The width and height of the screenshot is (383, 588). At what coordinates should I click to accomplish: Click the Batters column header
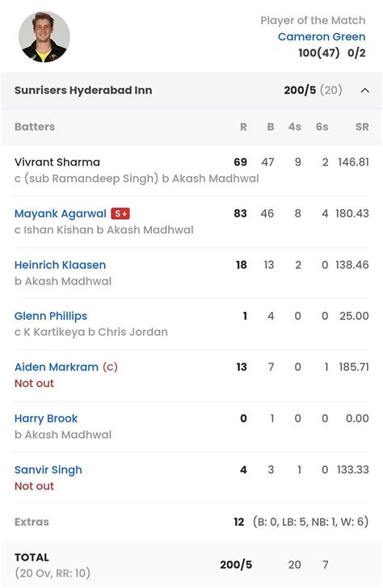pos(35,127)
